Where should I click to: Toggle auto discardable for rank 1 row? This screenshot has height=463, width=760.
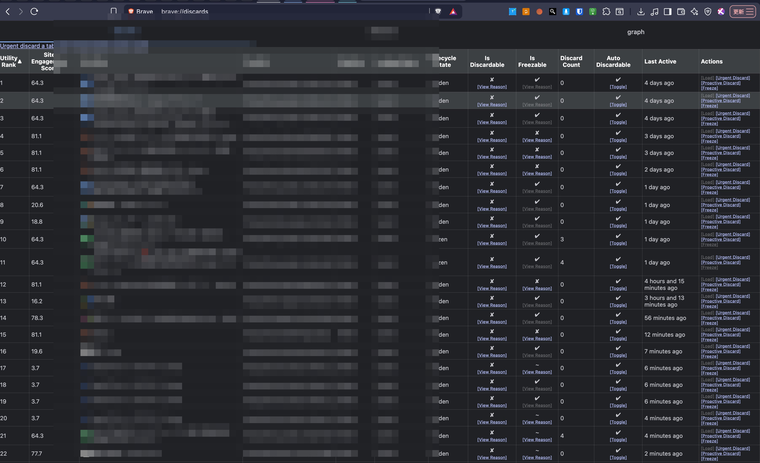coord(618,87)
